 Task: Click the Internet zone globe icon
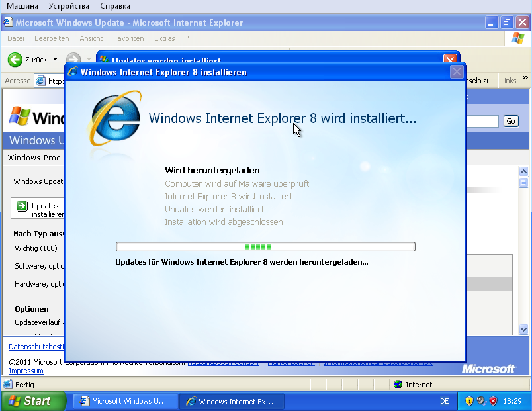click(398, 384)
